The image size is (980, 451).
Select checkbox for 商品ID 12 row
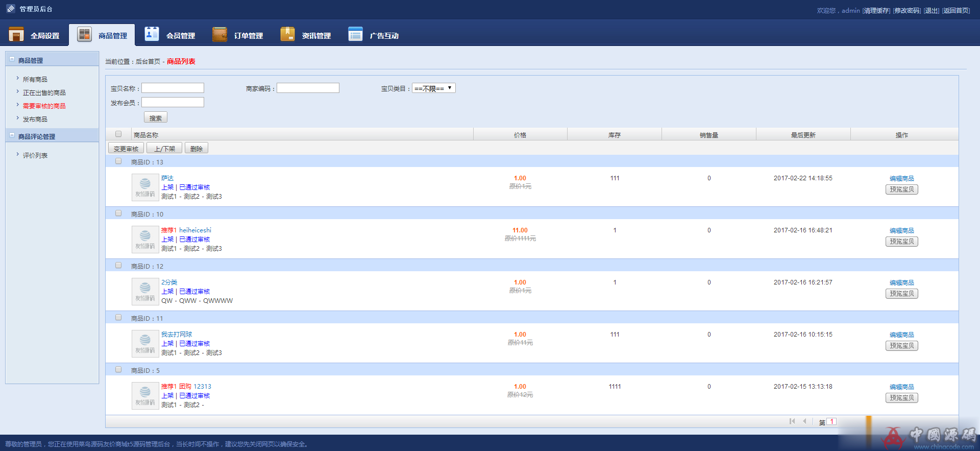(118, 266)
